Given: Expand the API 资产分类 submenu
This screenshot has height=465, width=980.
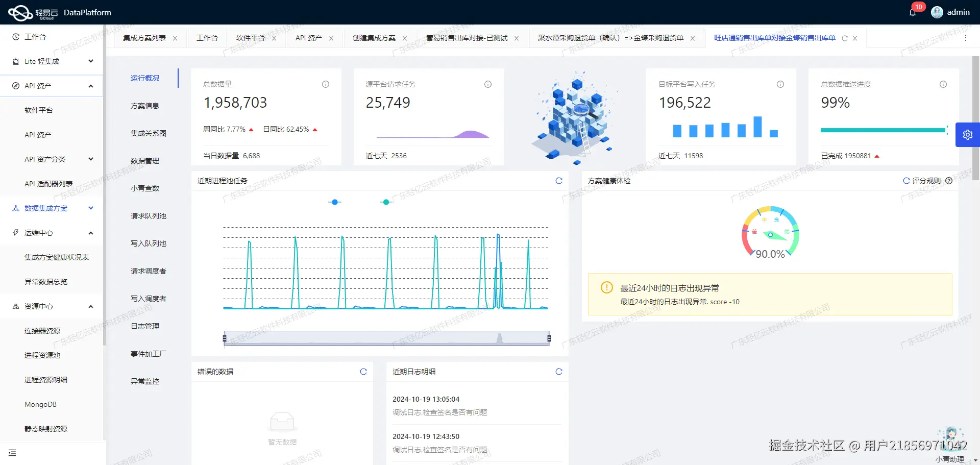Looking at the screenshot, I should [45, 159].
